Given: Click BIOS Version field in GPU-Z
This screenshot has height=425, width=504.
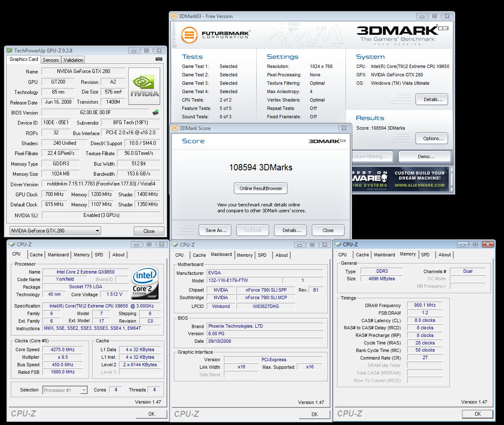Looking at the screenshot, I should coord(96,112).
